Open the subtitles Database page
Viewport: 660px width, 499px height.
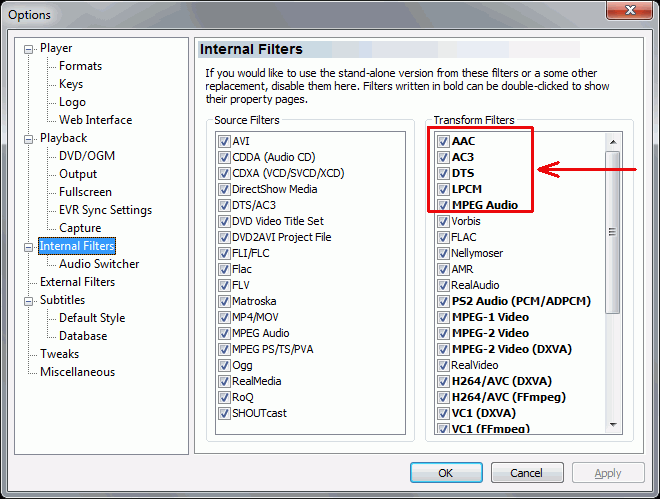point(83,336)
